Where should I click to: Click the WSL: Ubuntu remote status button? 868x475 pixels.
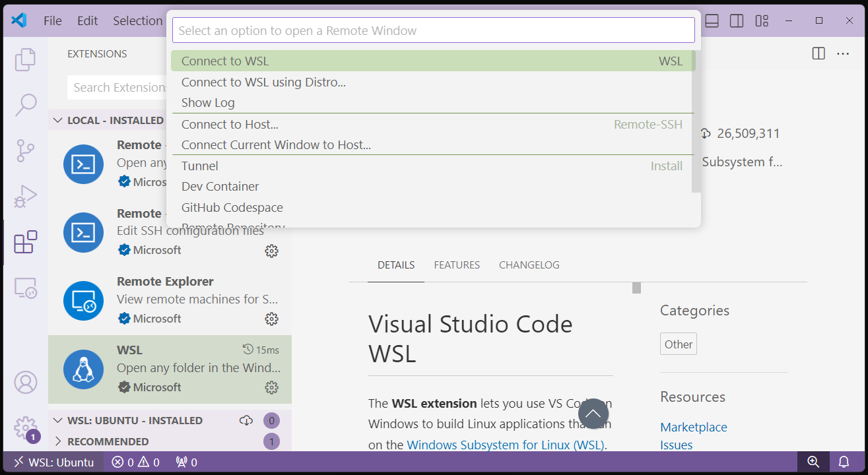click(54, 462)
